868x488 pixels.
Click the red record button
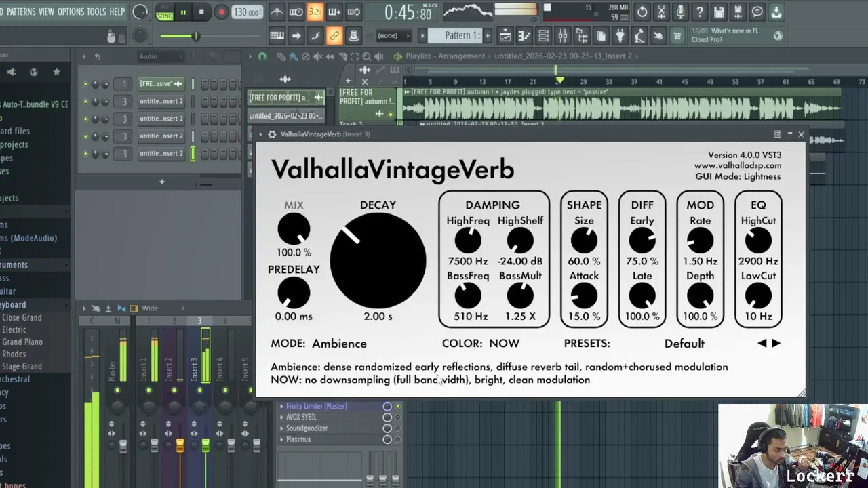click(x=221, y=12)
